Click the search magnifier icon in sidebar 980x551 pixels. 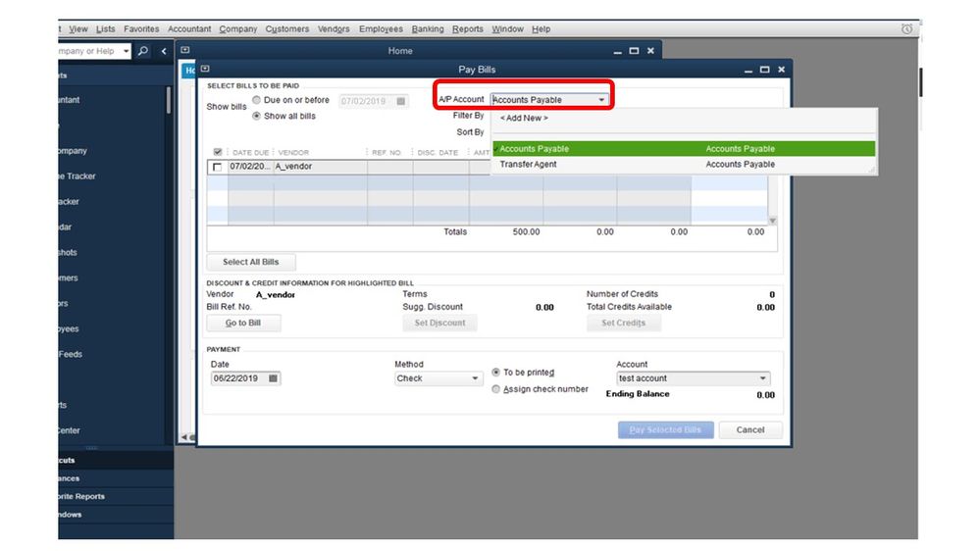click(143, 51)
